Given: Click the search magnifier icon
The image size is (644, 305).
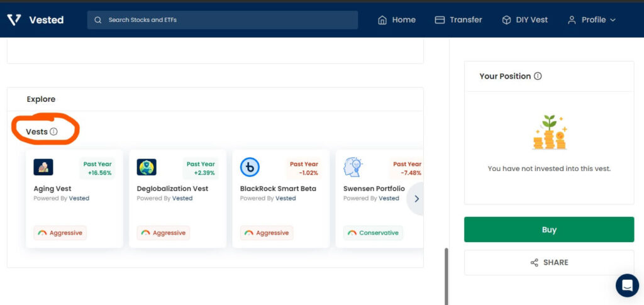Looking at the screenshot, I should pyautogui.click(x=97, y=19).
